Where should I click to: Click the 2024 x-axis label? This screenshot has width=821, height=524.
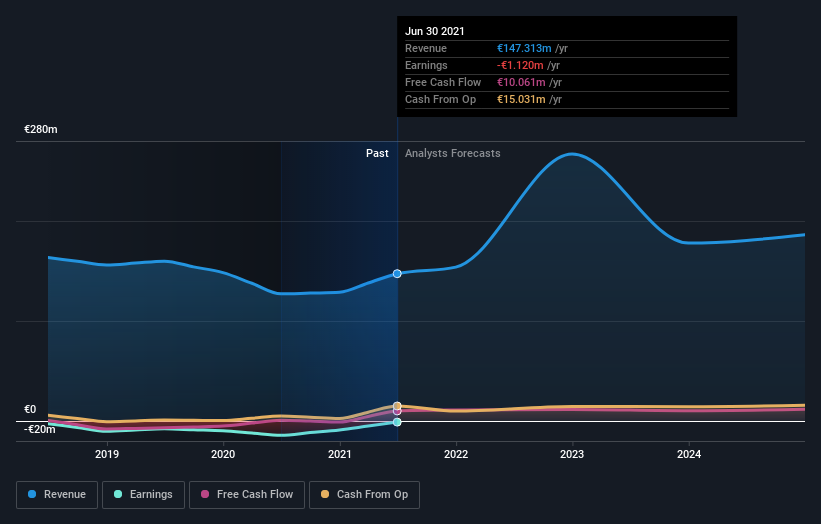point(689,454)
